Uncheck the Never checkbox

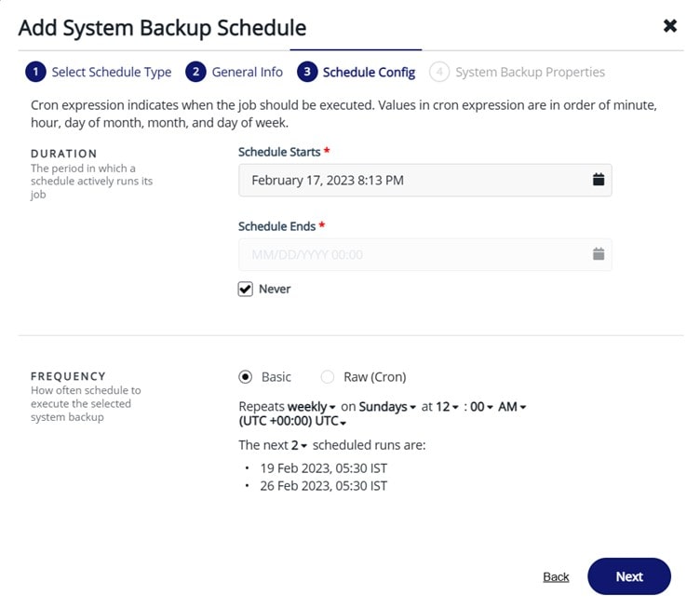pyautogui.click(x=246, y=290)
